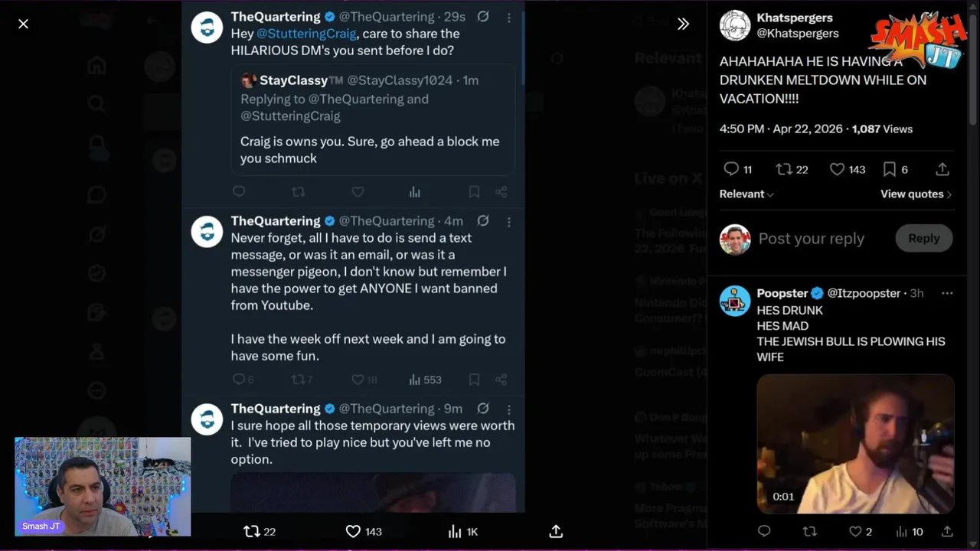980x551 pixels.
Task: Click the comment icon under Poopster's reply
Action: [763, 531]
